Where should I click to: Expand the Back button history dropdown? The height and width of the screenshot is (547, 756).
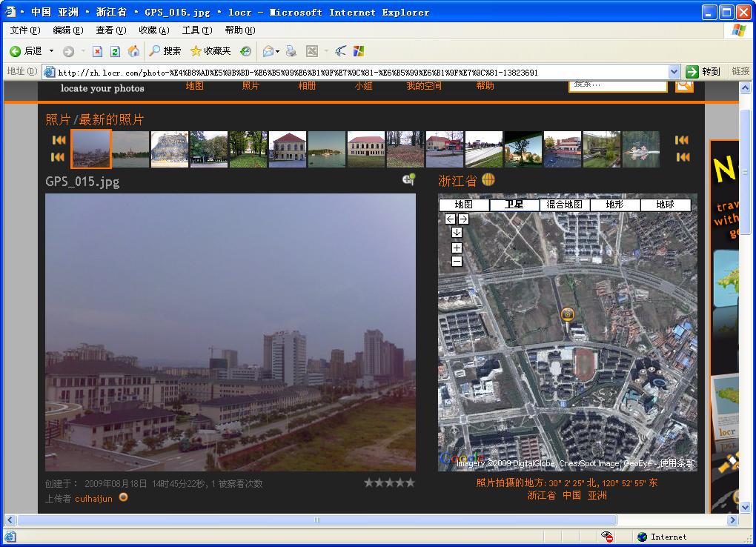51,51
